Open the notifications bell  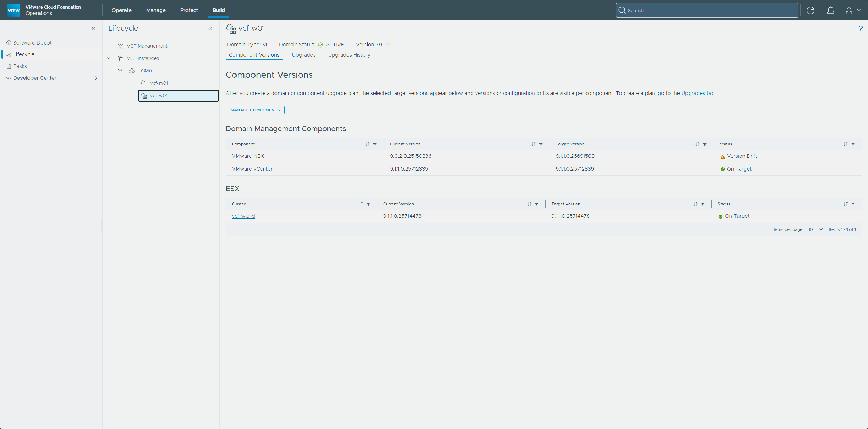(830, 10)
